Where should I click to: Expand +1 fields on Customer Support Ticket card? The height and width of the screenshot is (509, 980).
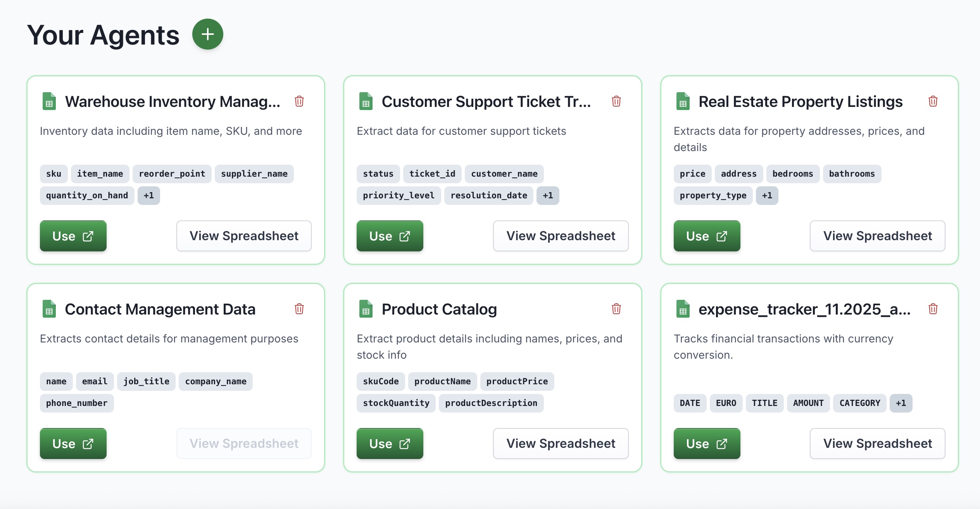tap(547, 196)
